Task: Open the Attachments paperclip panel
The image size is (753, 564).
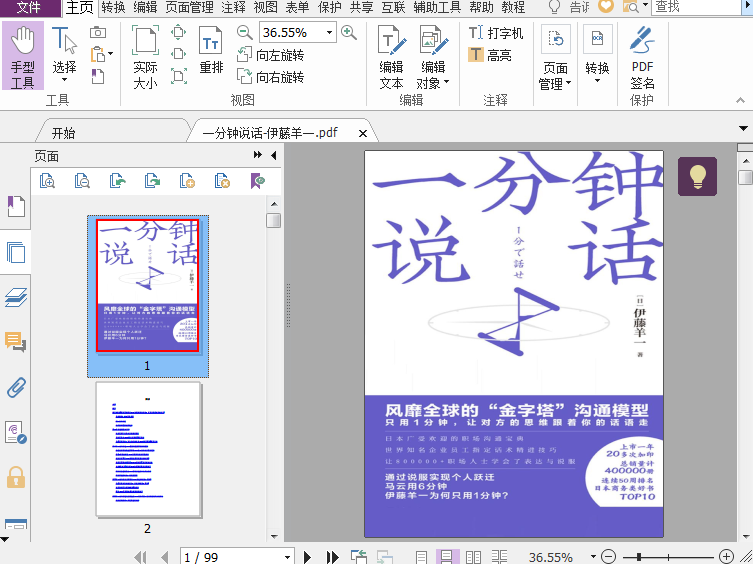Action: [x=16, y=387]
